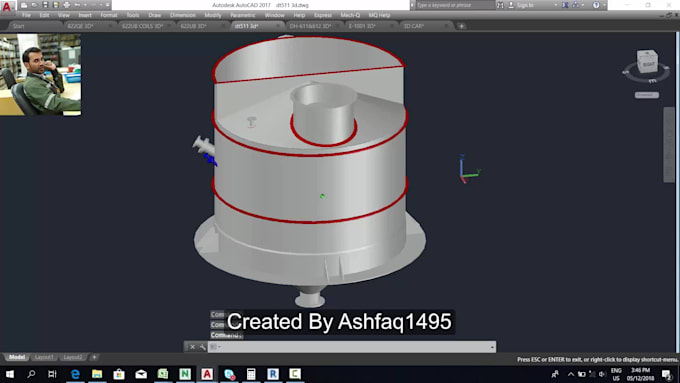Open the Format menu
The image size is (680, 383).
tap(109, 15)
